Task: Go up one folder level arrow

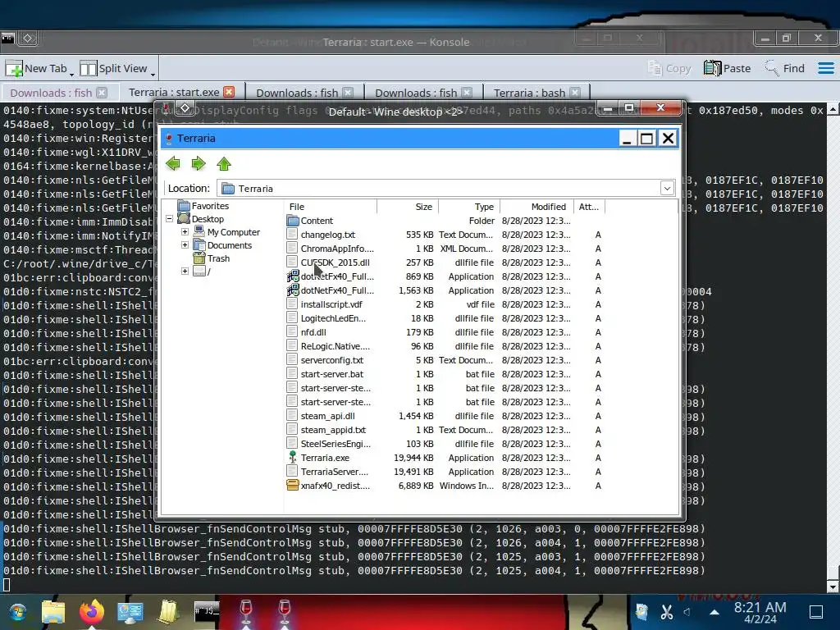Action: coord(224,163)
